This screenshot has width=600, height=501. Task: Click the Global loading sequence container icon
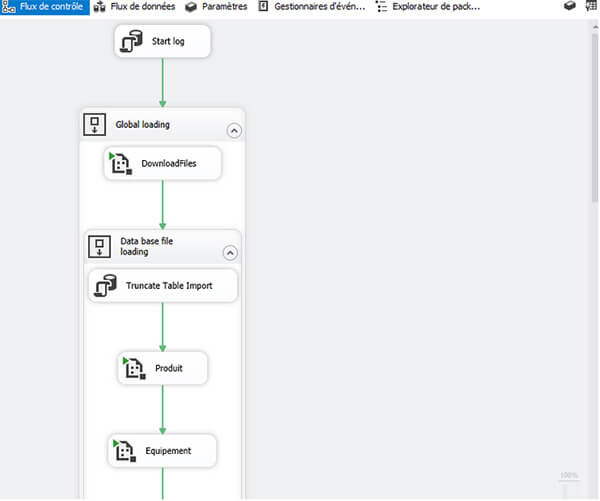[94, 126]
